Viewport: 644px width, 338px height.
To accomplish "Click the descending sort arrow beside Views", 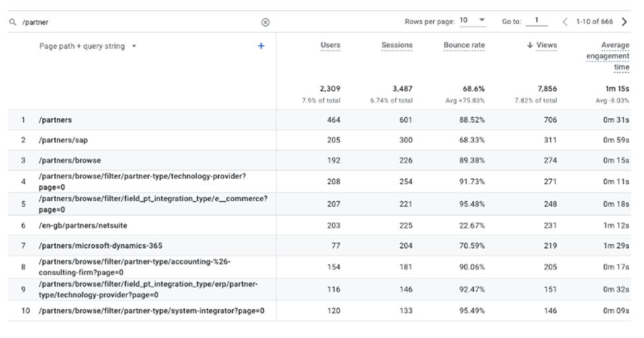I will (530, 45).
